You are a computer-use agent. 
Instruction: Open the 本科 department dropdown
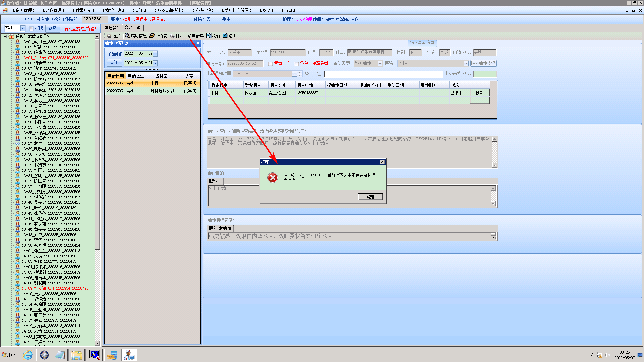[x=23, y=28]
